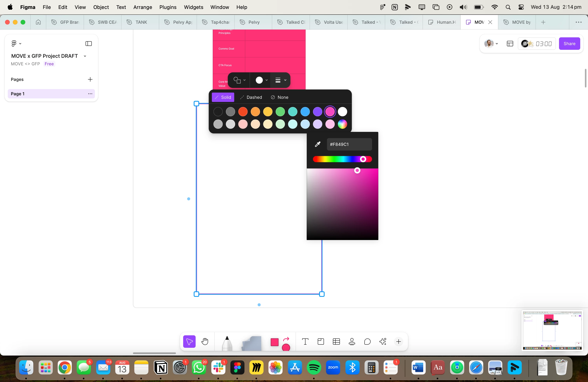Open the Plugins menu
This screenshot has height=382, width=588.
coord(168,7)
